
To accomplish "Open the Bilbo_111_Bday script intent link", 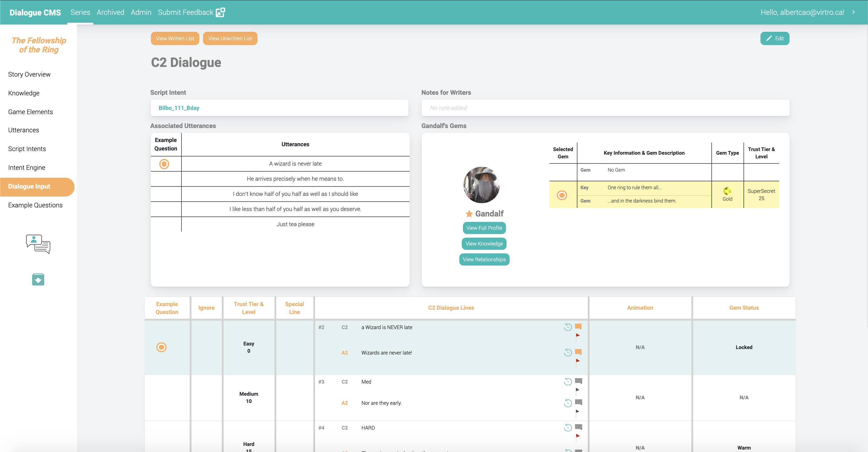I will 178,108.
